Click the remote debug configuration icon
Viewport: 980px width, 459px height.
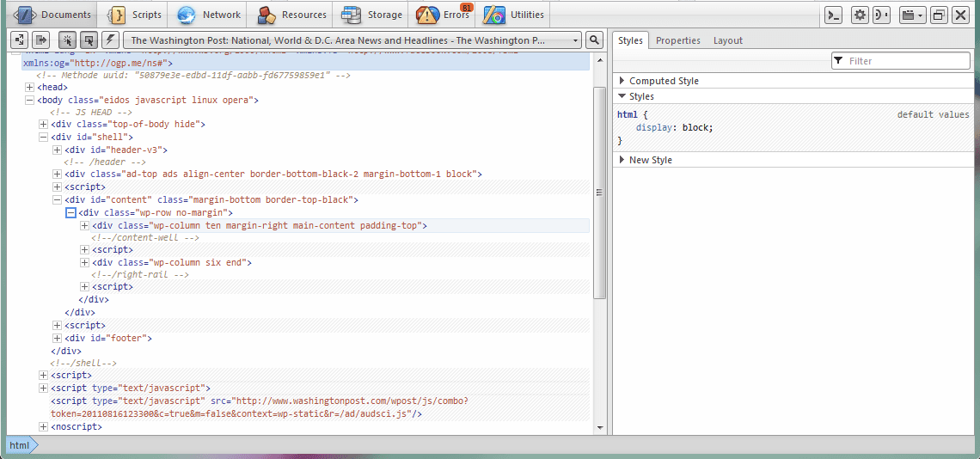881,15
